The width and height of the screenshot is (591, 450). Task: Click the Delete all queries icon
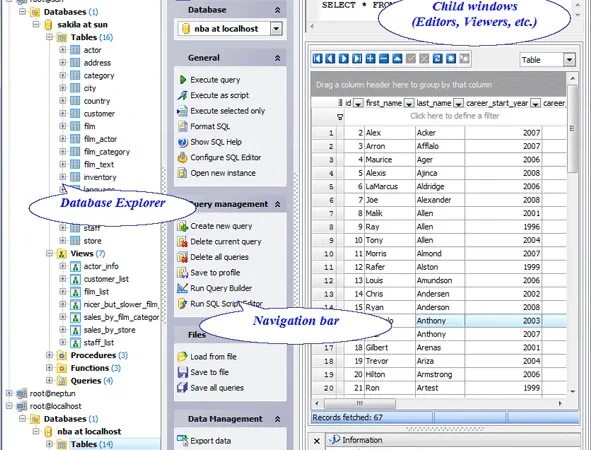tap(182, 257)
